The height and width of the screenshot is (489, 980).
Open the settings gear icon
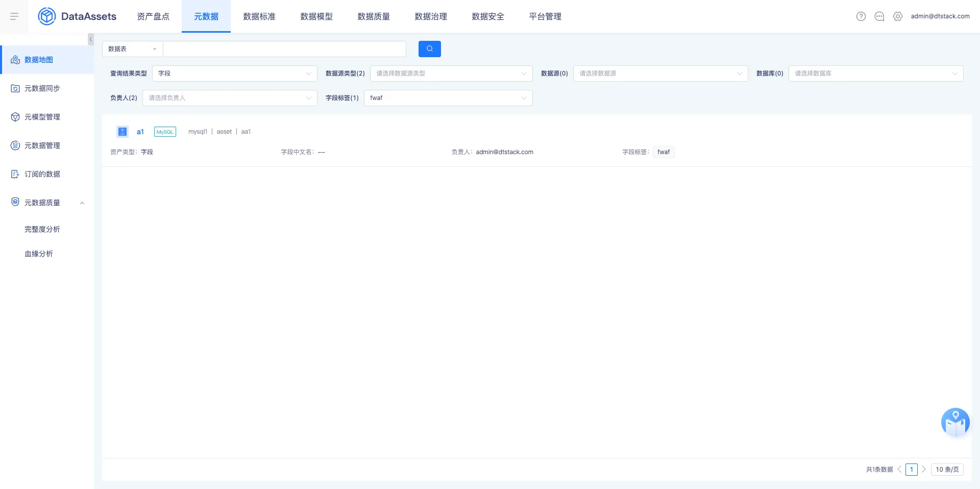(898, 16)
